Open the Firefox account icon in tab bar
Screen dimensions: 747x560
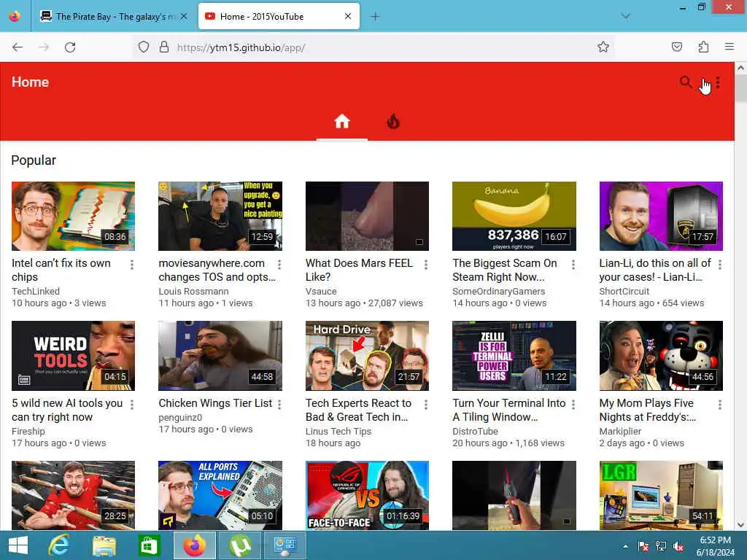tap(15, 16)
